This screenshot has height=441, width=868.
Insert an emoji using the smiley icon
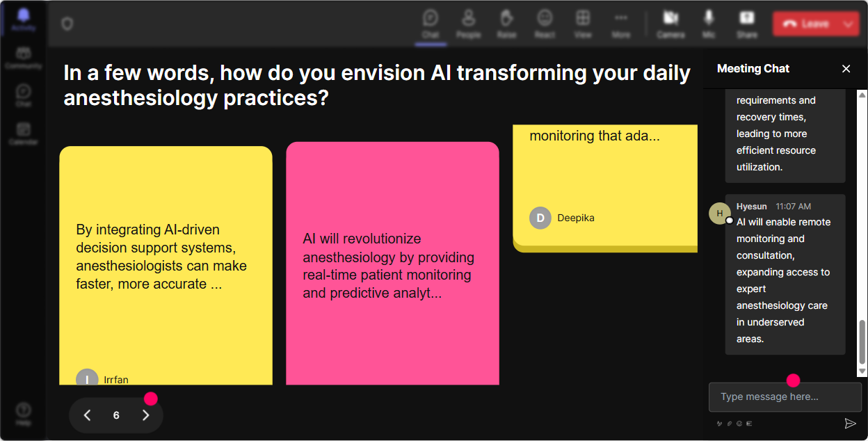coord(739,424)
